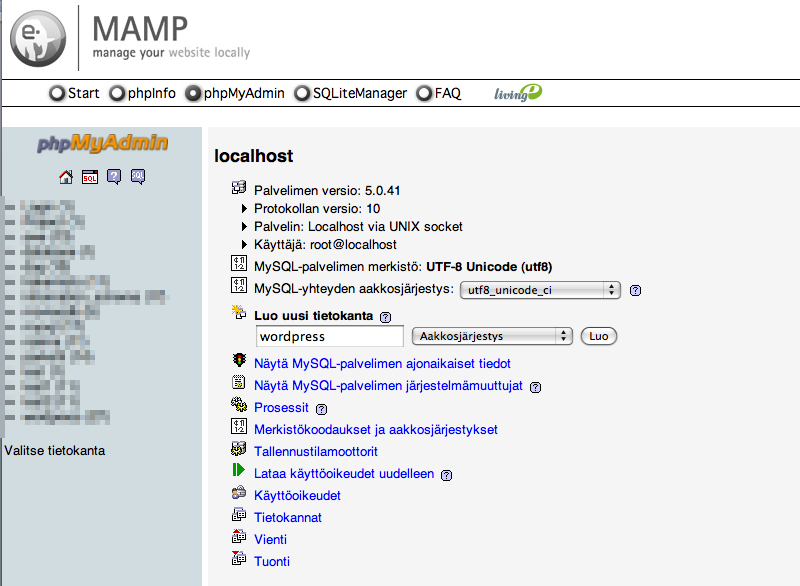Expand the Protokollan versio arrow
Viewport: 800px width, 586px height.
pos(244,209)
